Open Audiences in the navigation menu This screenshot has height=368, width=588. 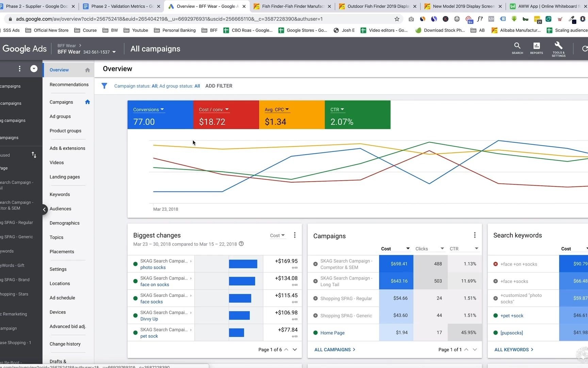pos(60,209)
